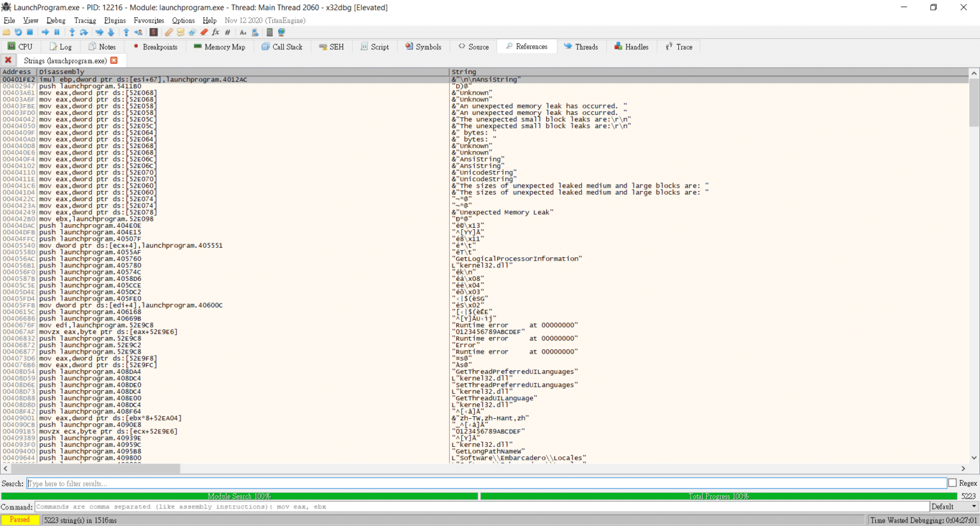This screenshot has width=980, height=526.
Task: Open the Patches bandage icon
Action: (x=168, y=32)
